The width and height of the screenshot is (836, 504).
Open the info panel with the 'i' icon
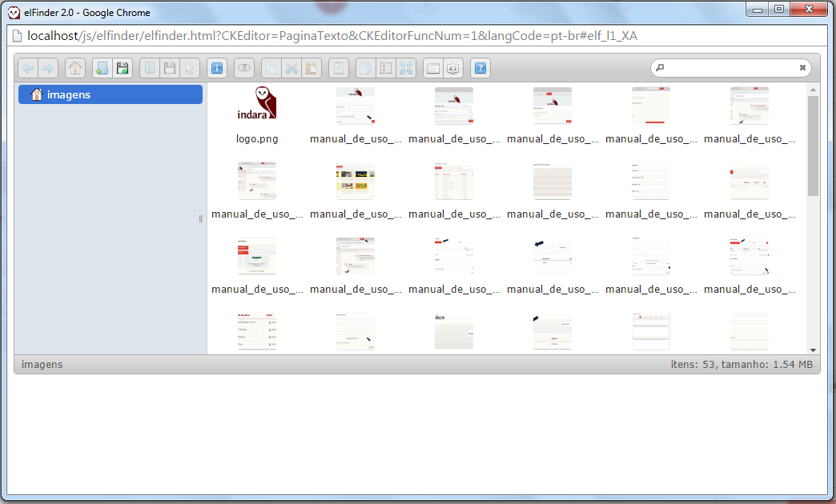coord(217,68)
